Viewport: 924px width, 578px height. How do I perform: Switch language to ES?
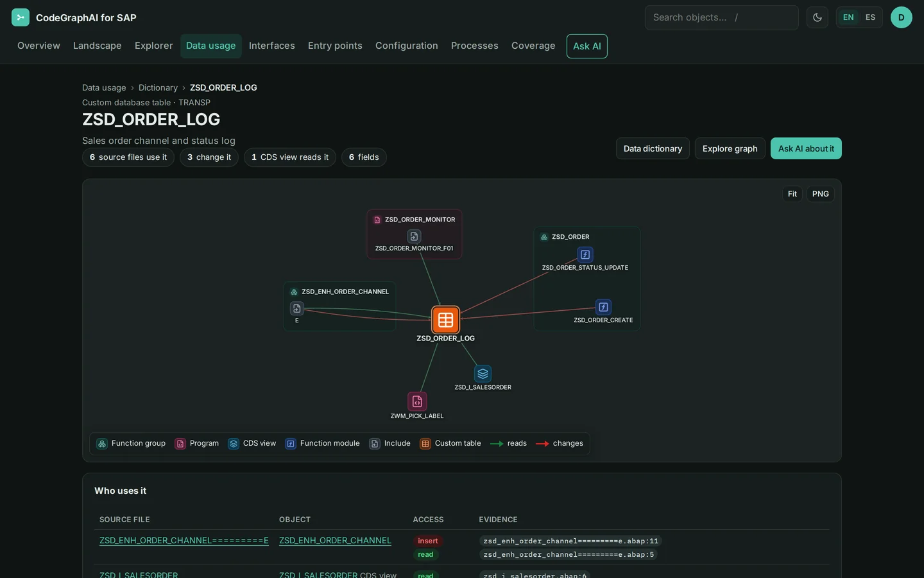[x=870, y=17]
